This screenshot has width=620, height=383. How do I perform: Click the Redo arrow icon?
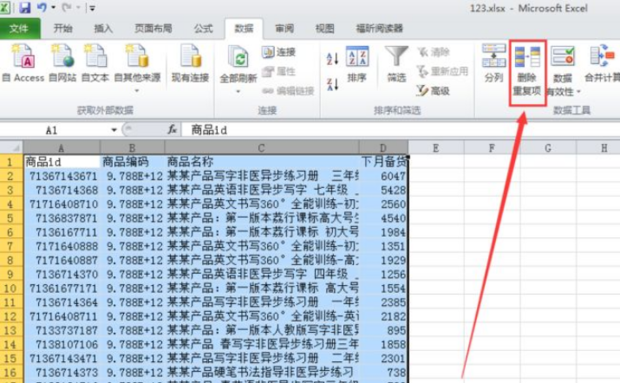coord(66,8)
